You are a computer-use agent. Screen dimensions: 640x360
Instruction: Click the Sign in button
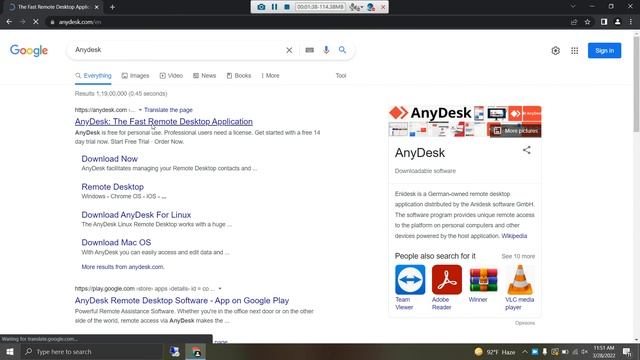tap(604, 51)
